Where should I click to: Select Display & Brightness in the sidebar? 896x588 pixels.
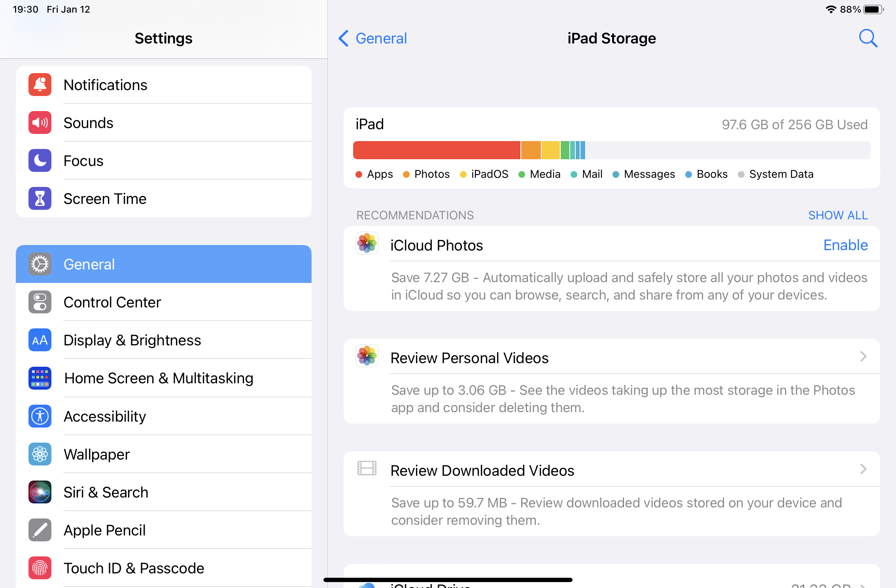(x=164, y=340)
